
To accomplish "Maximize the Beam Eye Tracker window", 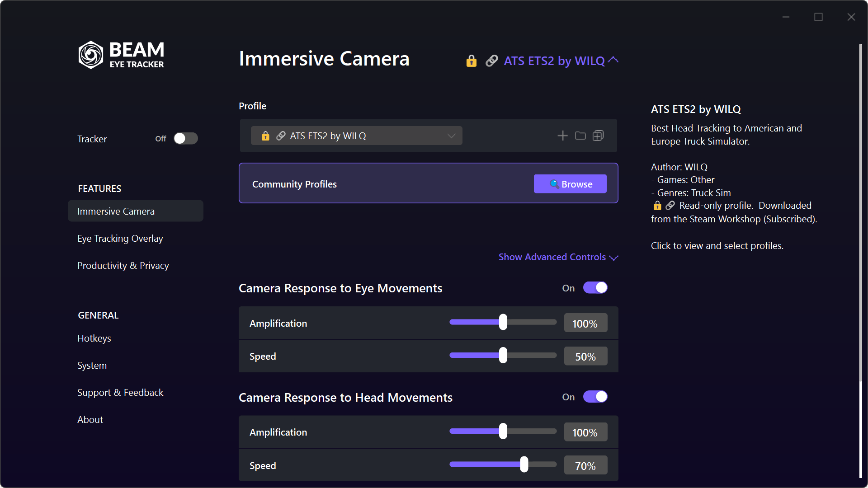I will click(818, 17).
